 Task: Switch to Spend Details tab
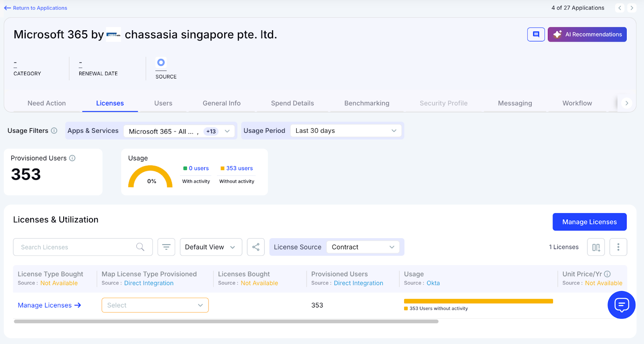pyautogui.click(x=293, y=103)
